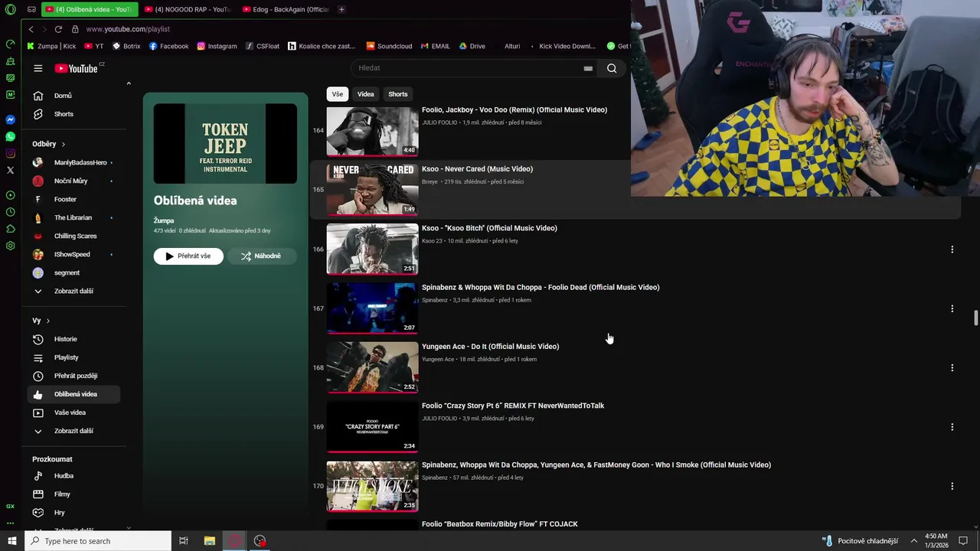Open the three-dot sidebar setup menu in Opera sidebar

tap(10, 523)
